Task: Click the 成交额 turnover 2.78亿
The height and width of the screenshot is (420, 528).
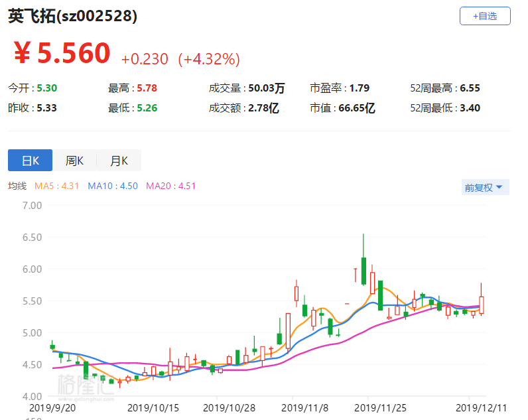Action: (x=263, y=107)
